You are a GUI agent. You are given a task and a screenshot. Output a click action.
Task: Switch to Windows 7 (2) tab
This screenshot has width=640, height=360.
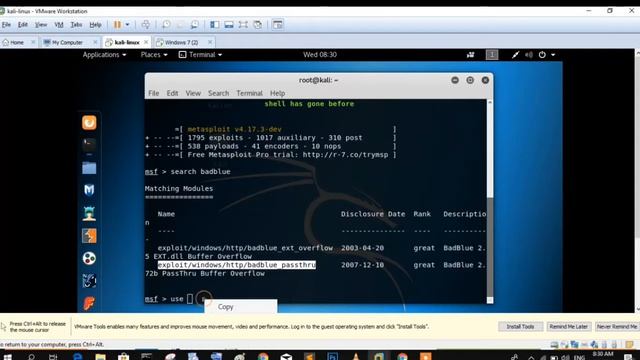click(x=180, y=42)
